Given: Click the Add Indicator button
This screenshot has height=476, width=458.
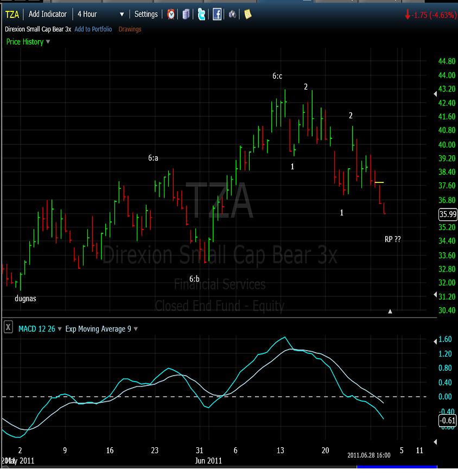Looking at the screenshot, I should (48, 14).
